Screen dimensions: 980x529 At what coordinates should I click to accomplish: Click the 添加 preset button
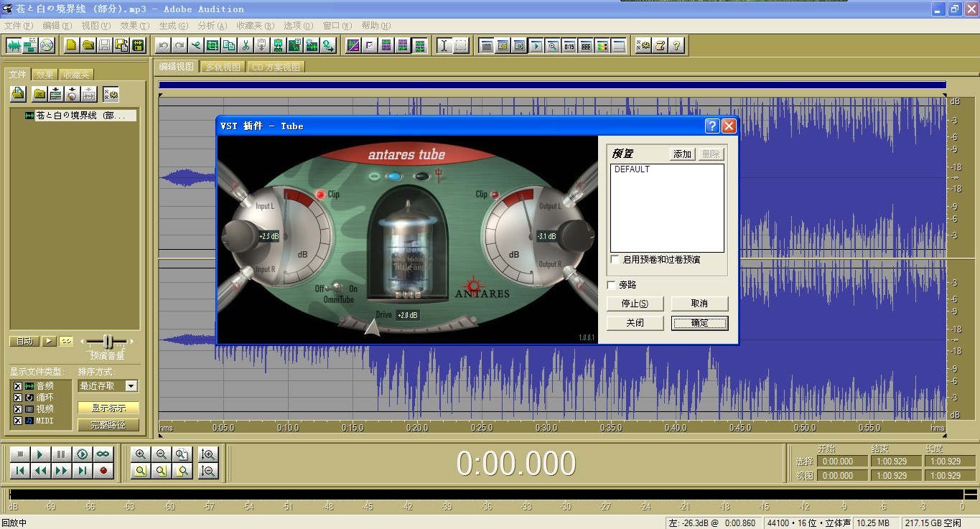[x=682, y=154]
